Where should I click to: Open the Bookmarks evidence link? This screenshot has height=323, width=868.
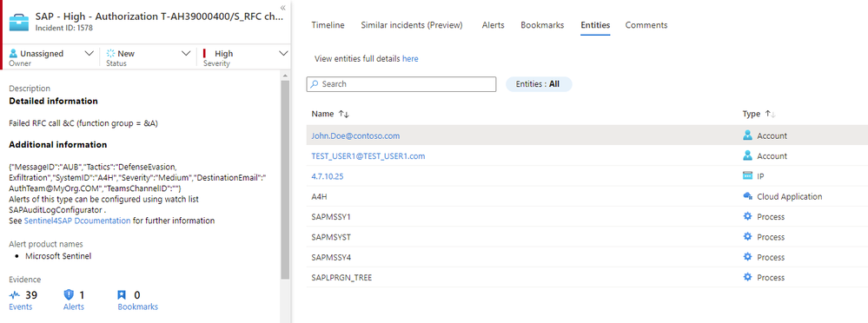(x=138, y=307)
